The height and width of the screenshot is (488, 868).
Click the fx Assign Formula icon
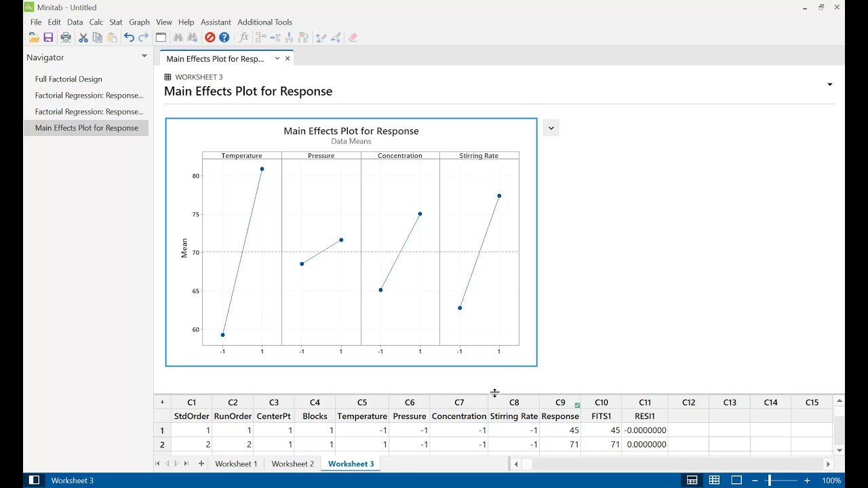click(244, 38)
